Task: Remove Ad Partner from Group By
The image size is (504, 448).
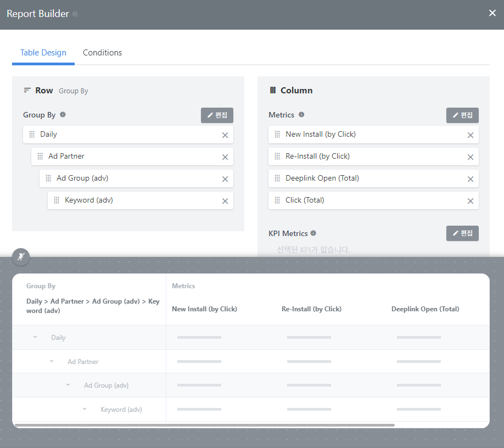Action: (225, 157)
